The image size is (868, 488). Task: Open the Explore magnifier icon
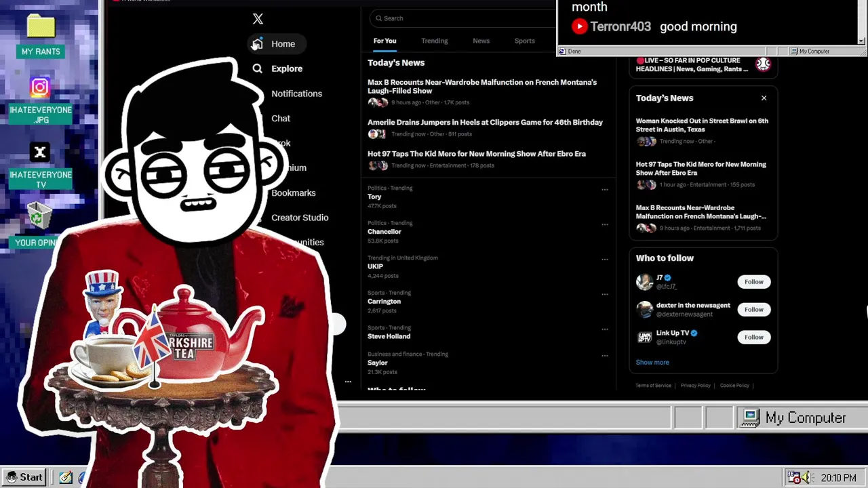[258, 68]
